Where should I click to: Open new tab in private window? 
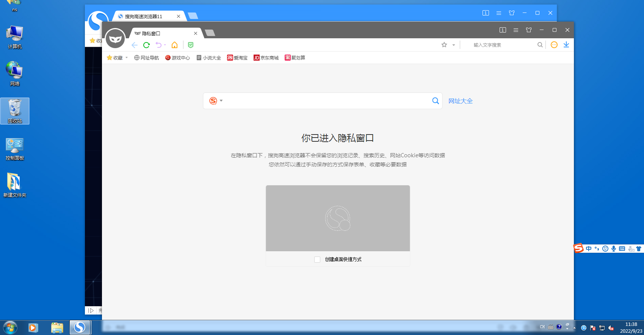210,33
